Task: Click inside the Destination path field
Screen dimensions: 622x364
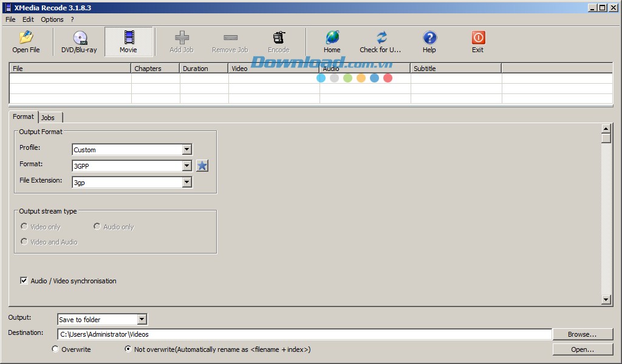Action: point(243,334)
